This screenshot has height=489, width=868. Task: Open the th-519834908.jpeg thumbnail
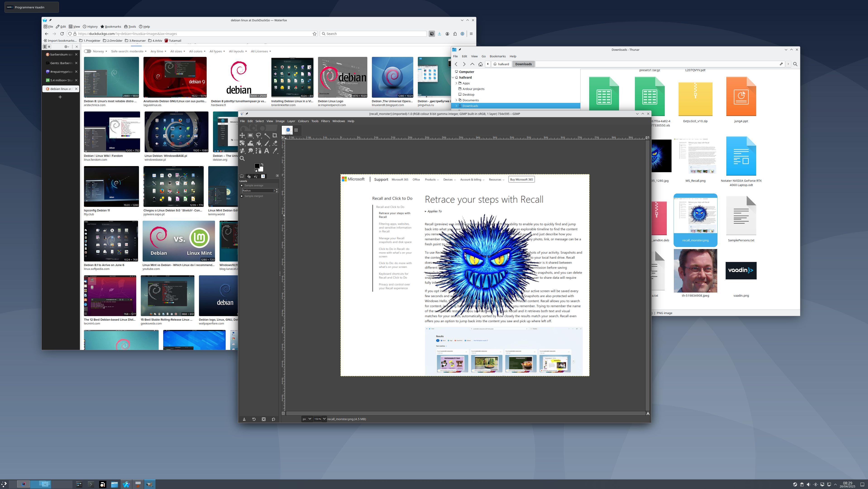pyautogui.click(x=695, y=271)
